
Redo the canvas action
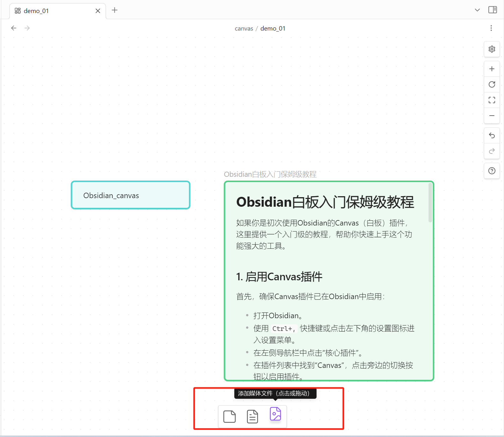[492, 151]
